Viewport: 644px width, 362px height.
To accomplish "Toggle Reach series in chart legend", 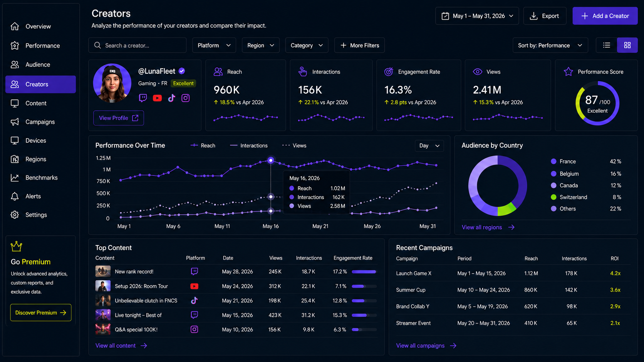I will click(x=203, y=145).
